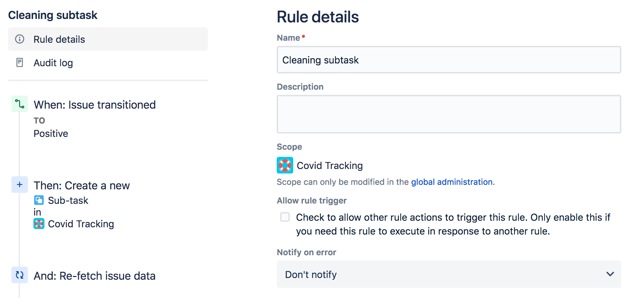644x298 pixels.
Task: Click the Covid Tracking icon under Then action
Action: tap(39, 224)
